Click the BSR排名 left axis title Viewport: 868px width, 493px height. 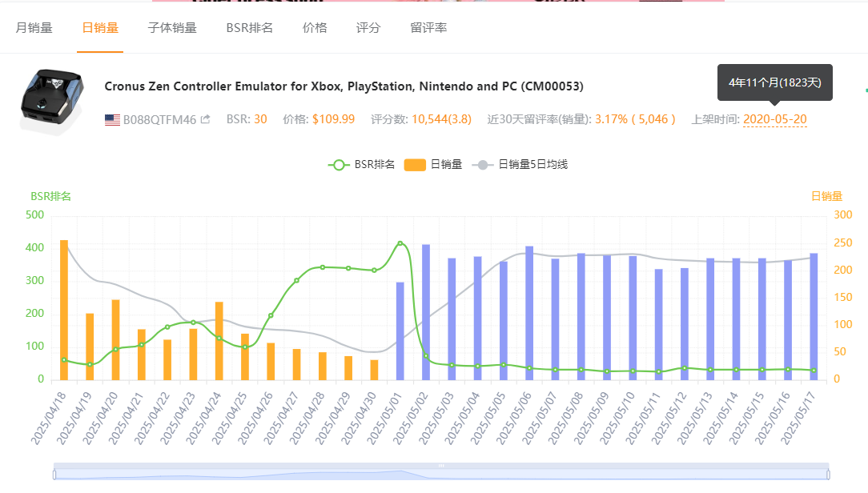coord(50,196)
